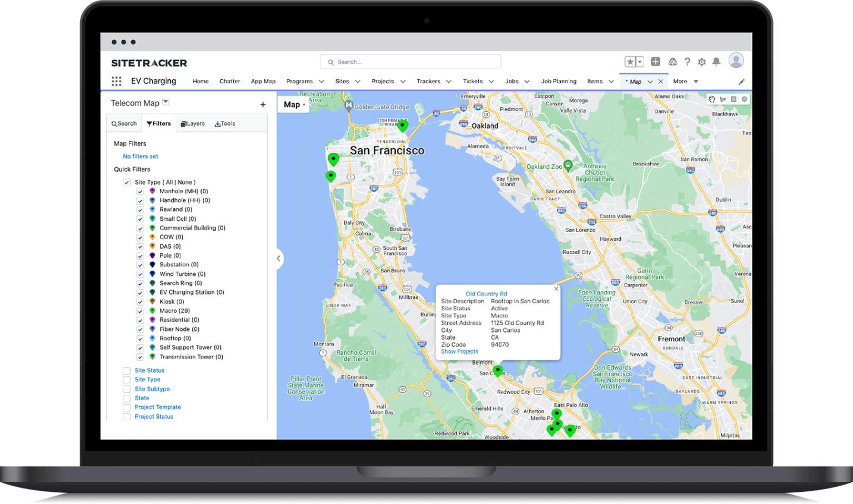Click the Show Projects link in the popup
The width and height of the screenshot is (853, 504).
459,351
